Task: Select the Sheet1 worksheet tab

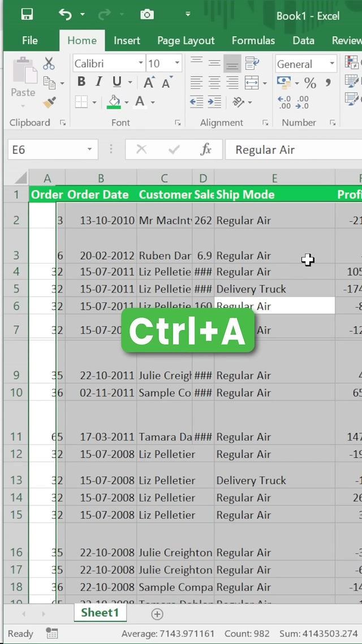Action: point(100,613)
